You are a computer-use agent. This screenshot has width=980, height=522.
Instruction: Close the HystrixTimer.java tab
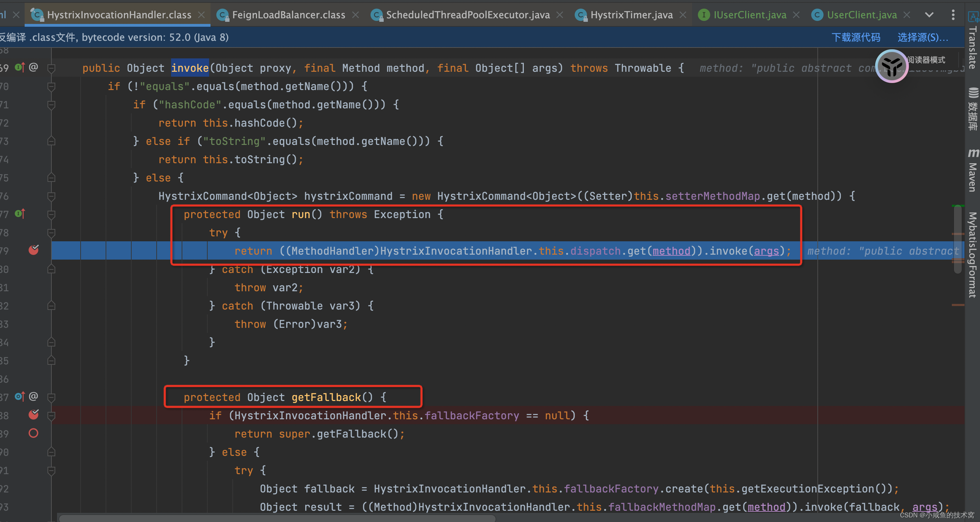[x=683, y=15]
